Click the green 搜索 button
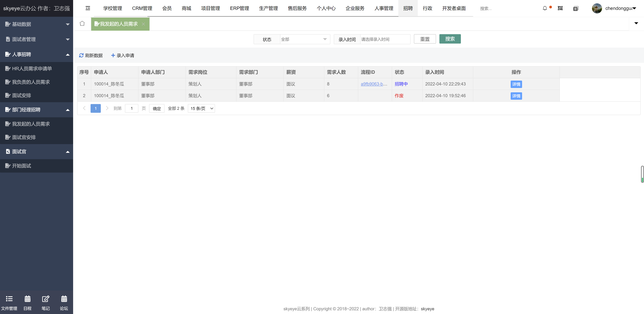 coord(450,39)
